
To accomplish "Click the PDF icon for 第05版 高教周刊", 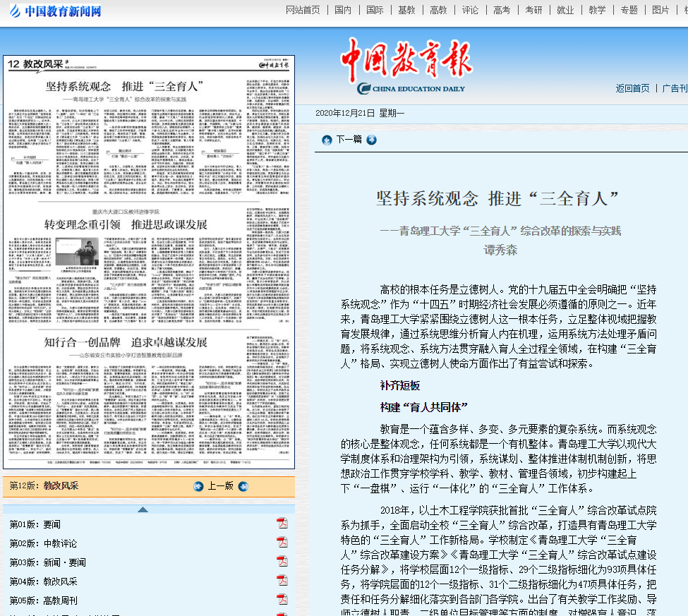I will pos(282,600).
